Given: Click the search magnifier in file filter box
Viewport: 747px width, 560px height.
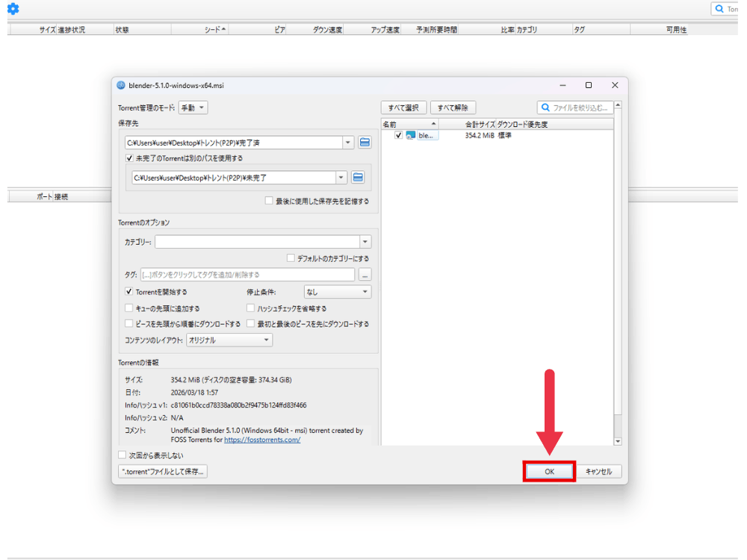Looking at the screenshot, I should [546, 108].
